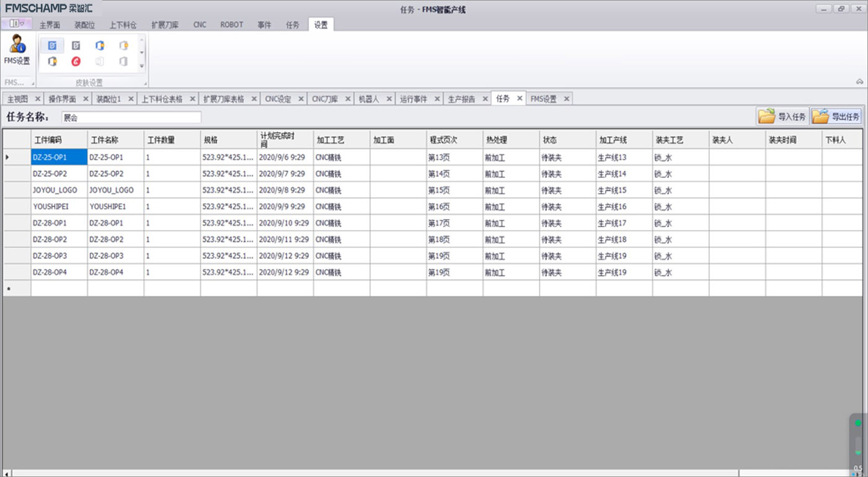Collapse the ribbon using the up chevron
Viewport: 868px width, 477px height.
click(859, 82)
